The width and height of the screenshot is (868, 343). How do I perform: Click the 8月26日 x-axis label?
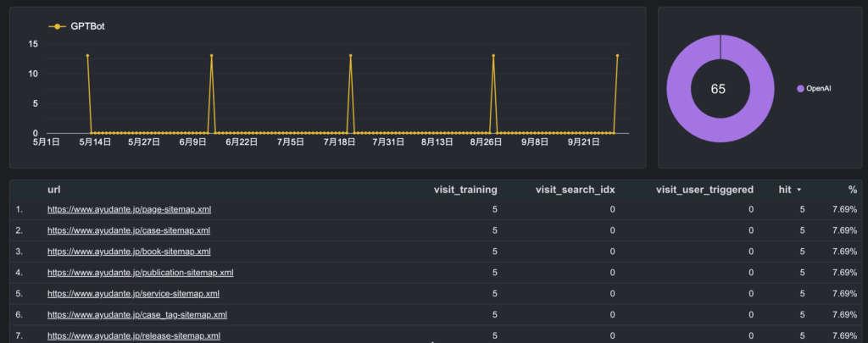[486, 142]
